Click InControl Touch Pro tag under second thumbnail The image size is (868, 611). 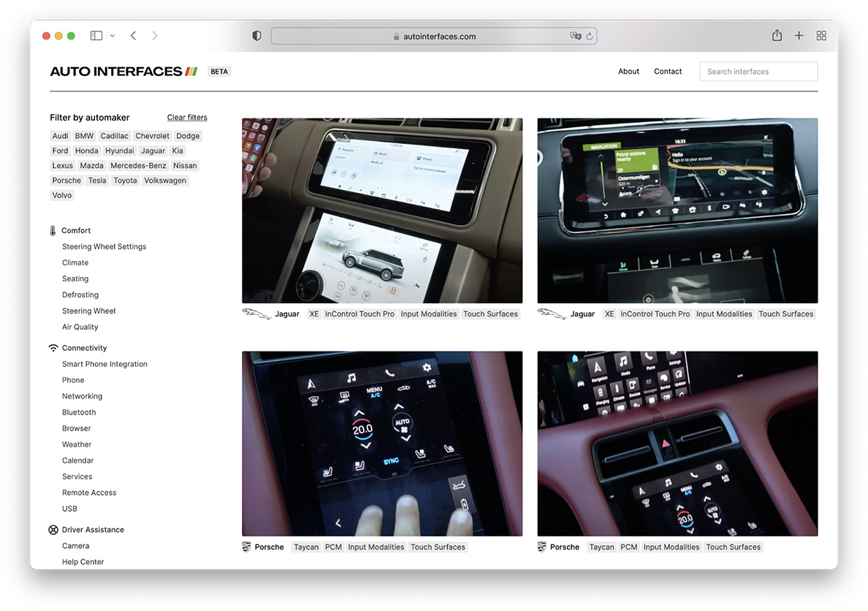(x=655, y=314)
